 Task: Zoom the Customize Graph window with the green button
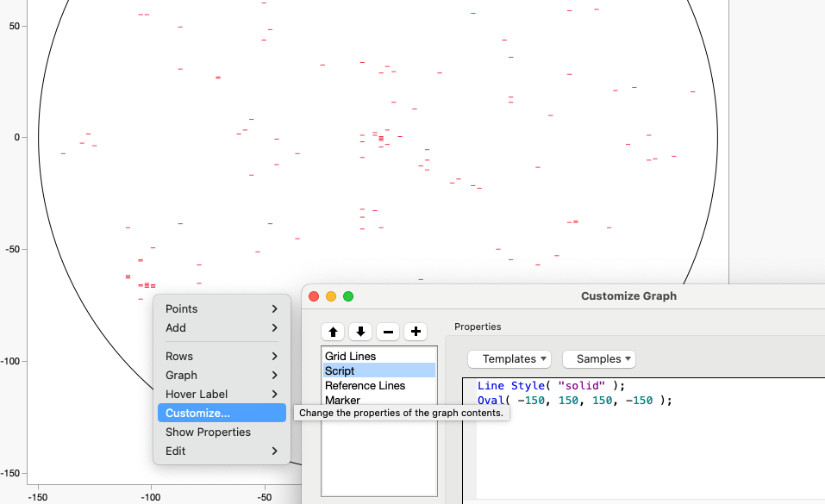(348, 296)
